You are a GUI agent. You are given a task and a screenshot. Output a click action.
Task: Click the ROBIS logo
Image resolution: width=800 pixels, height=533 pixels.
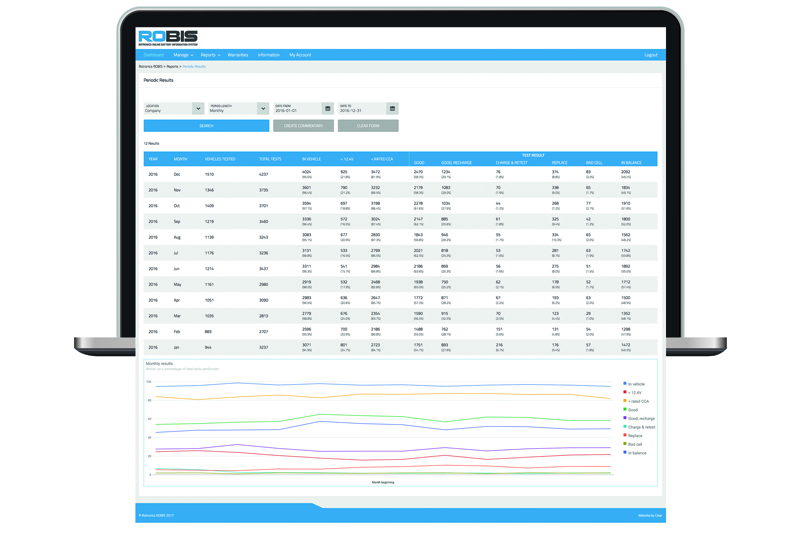(x=167, y=38)
